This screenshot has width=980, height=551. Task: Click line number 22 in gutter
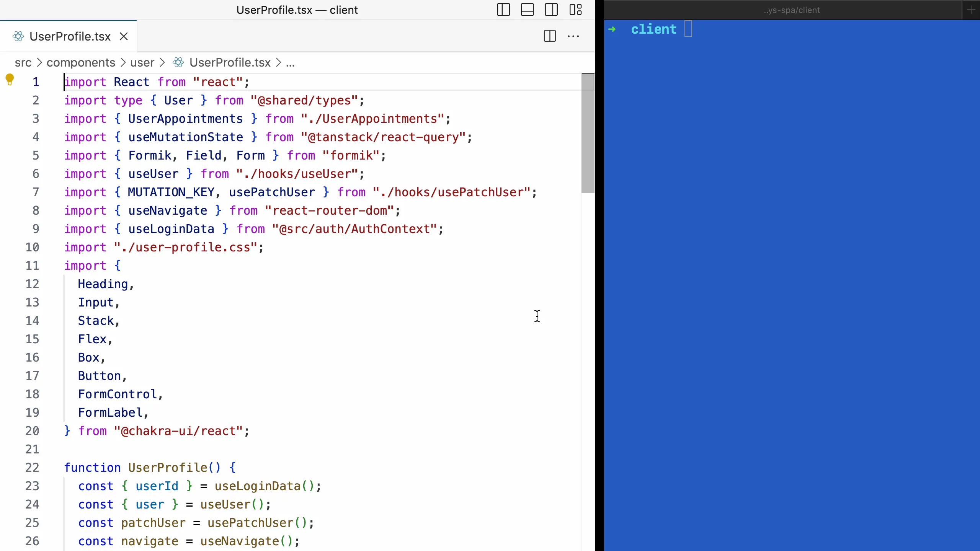[x=33, y=468]
